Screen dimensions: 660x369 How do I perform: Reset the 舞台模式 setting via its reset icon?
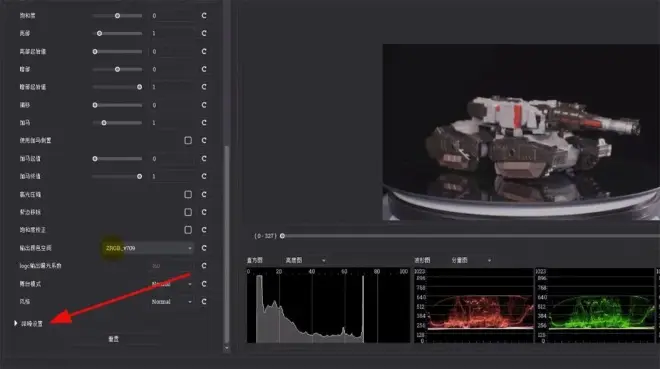(204, 284)
